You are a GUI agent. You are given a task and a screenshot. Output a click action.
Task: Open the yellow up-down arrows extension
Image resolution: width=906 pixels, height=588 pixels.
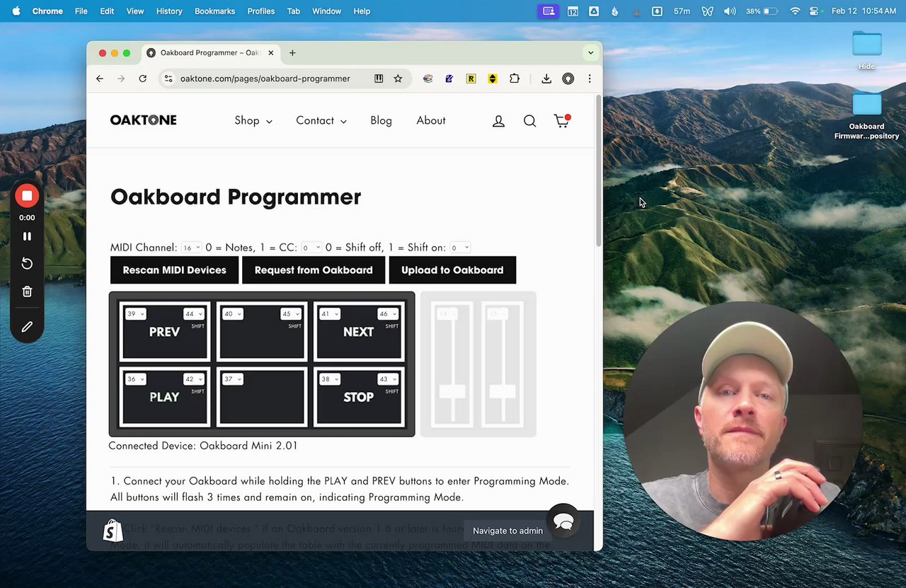point(493,79)
